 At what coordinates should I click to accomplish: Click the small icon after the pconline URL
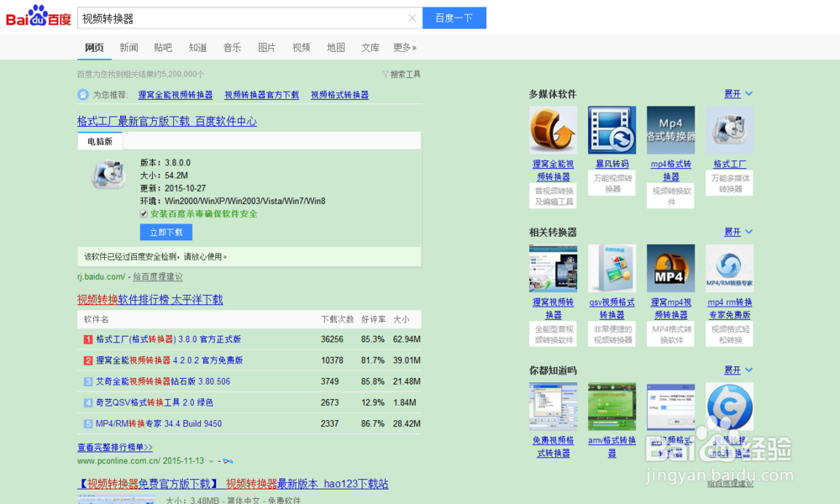point(228,461)
